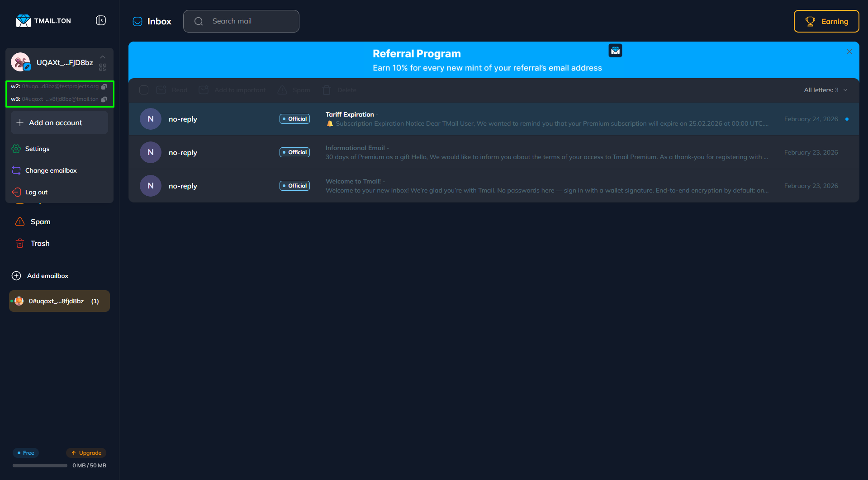The width and height of the screenshot is (868, 480).
Task: Click the Earning trophy icon
Action: coord(811,21)
